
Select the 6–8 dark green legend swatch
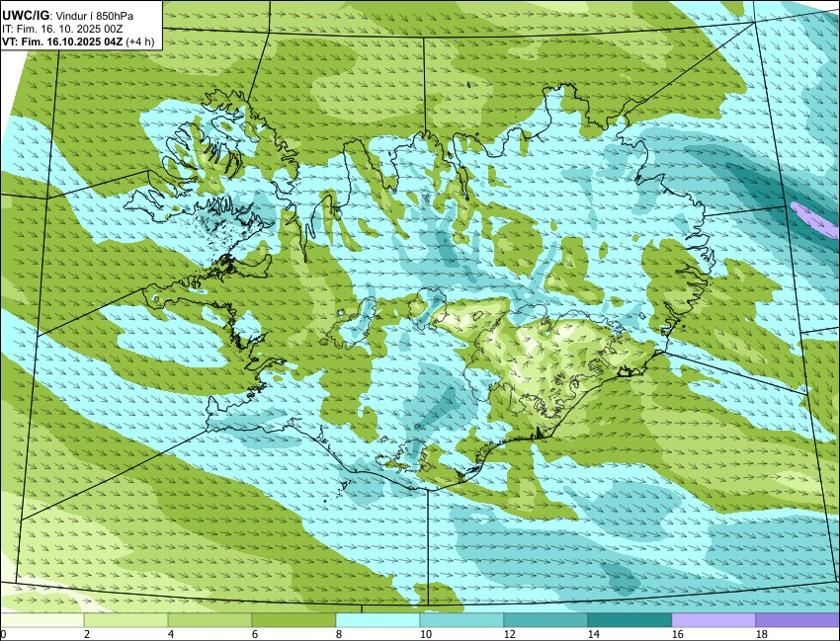[294, 620]
